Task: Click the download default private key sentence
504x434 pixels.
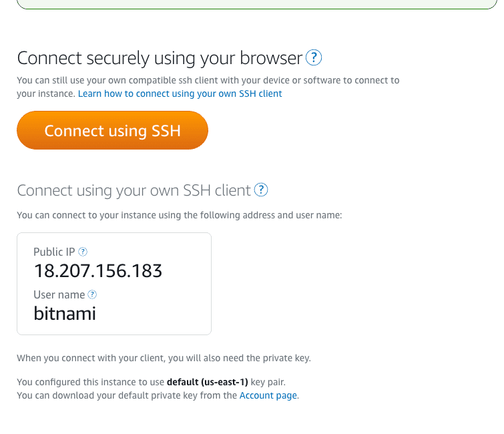Action: (158, 395)
